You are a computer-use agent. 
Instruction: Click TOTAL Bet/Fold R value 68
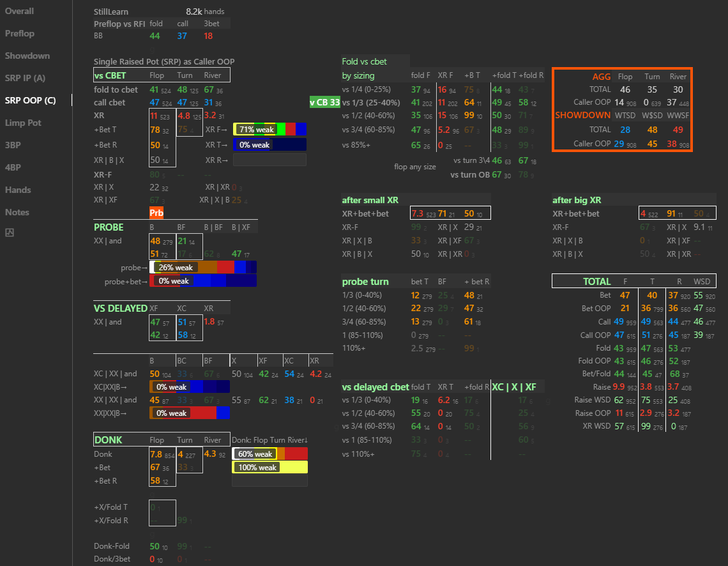pyautogui.click(x=674, y=374)
